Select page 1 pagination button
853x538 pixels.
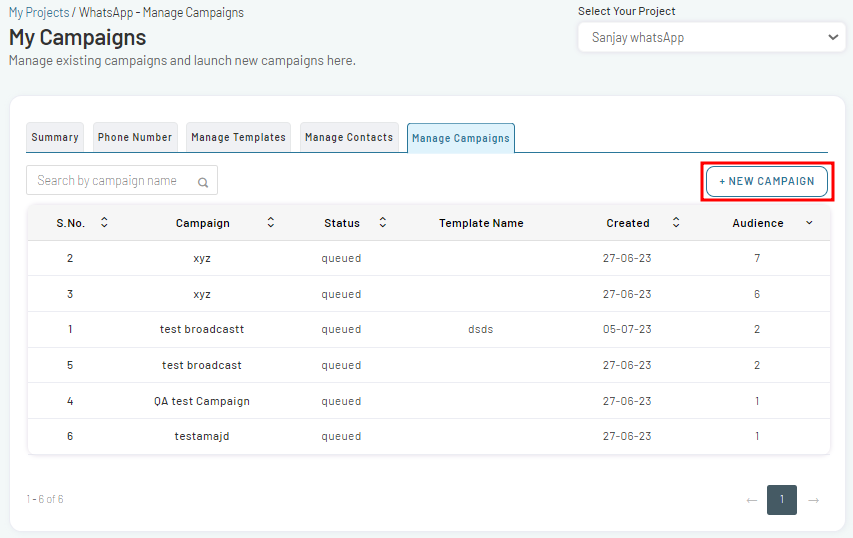click(782, 500)
